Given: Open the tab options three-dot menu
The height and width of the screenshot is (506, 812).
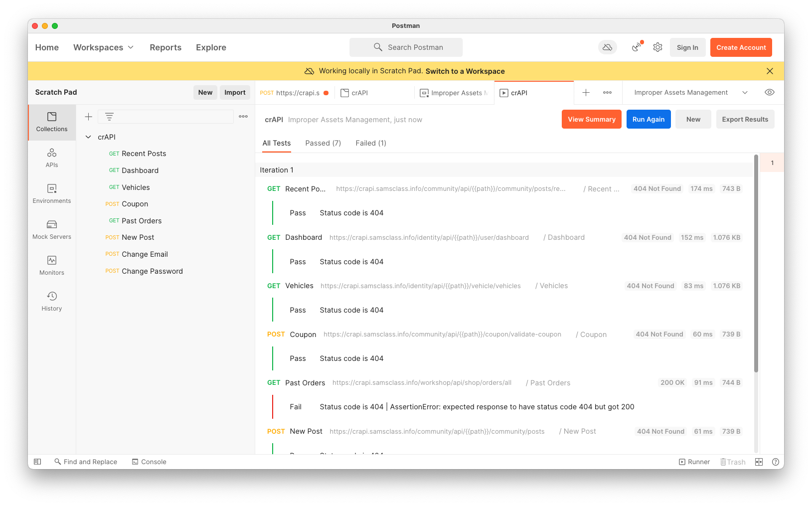Looking at the screenshot, I should pyautogui.click(x=607, y=93).
